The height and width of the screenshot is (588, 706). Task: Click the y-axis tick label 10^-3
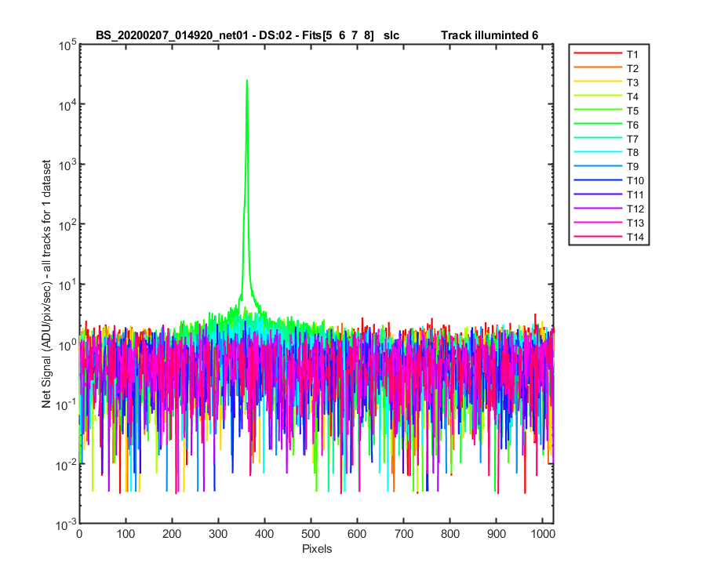67,524
